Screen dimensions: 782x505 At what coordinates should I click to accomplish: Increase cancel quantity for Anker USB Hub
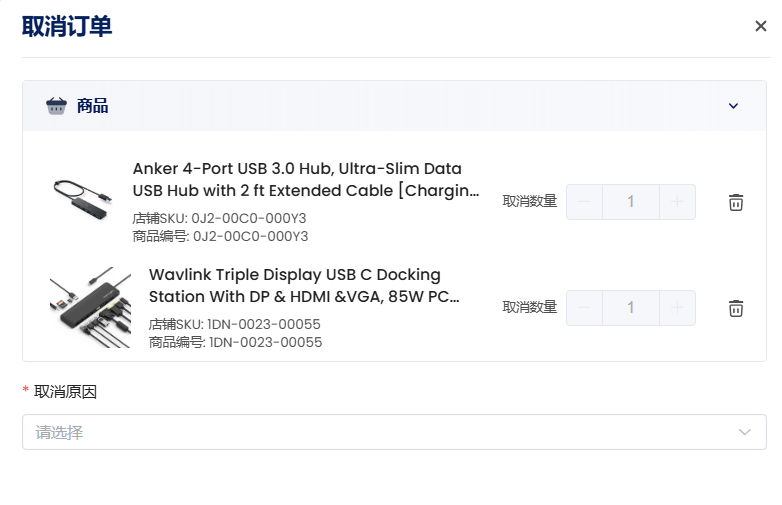(x=677, y=202)
